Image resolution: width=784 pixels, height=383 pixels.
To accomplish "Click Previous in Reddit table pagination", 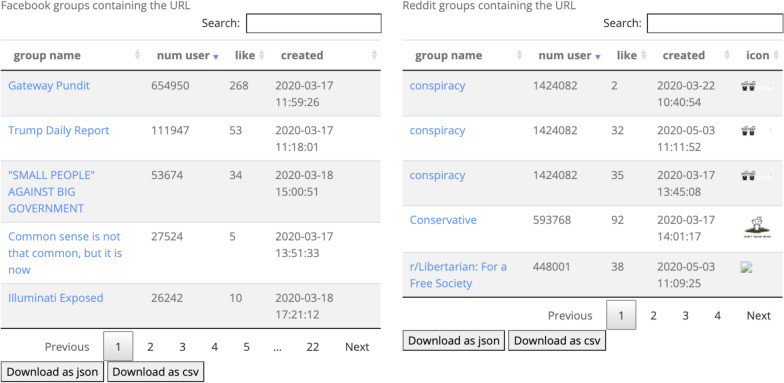I will point(570,316).
